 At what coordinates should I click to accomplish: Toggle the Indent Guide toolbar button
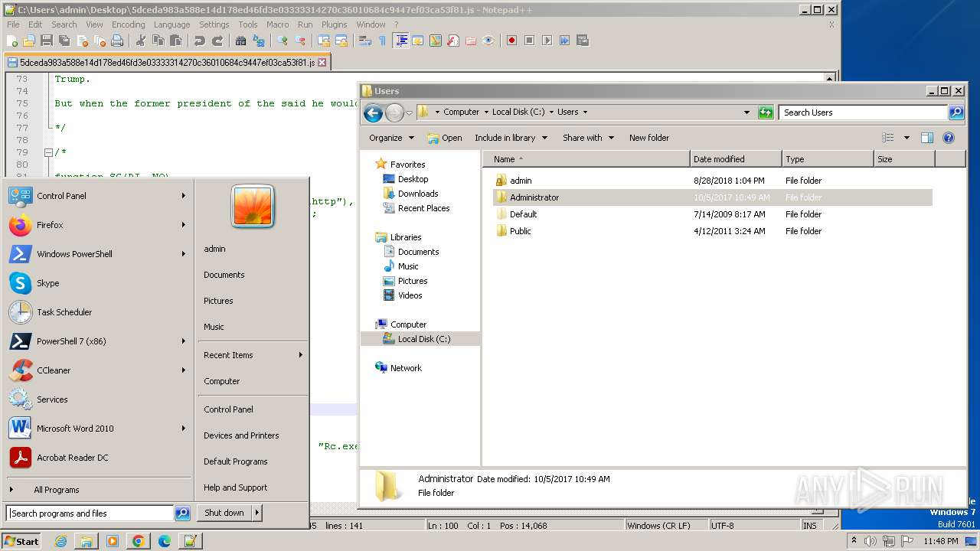400,41
